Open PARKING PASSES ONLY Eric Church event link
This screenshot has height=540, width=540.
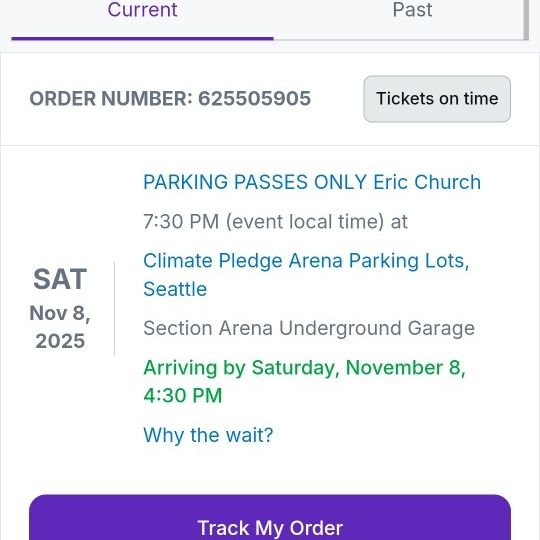tap(312, 182)
